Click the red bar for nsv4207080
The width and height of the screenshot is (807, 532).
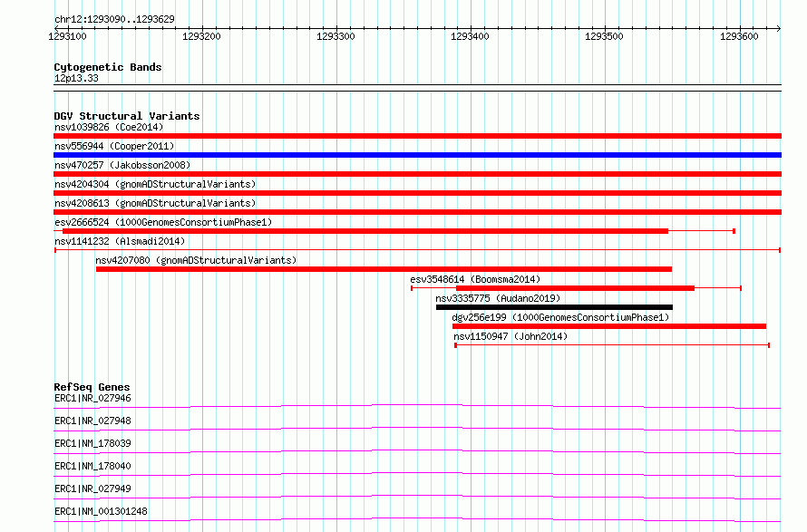(x=384, y=269)
